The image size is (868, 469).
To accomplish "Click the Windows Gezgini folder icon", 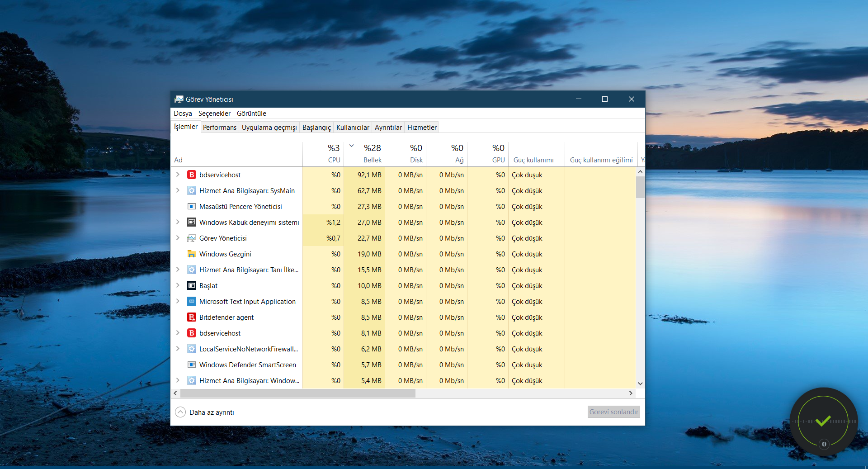I will pyautogui.click(x=192, y=254).
